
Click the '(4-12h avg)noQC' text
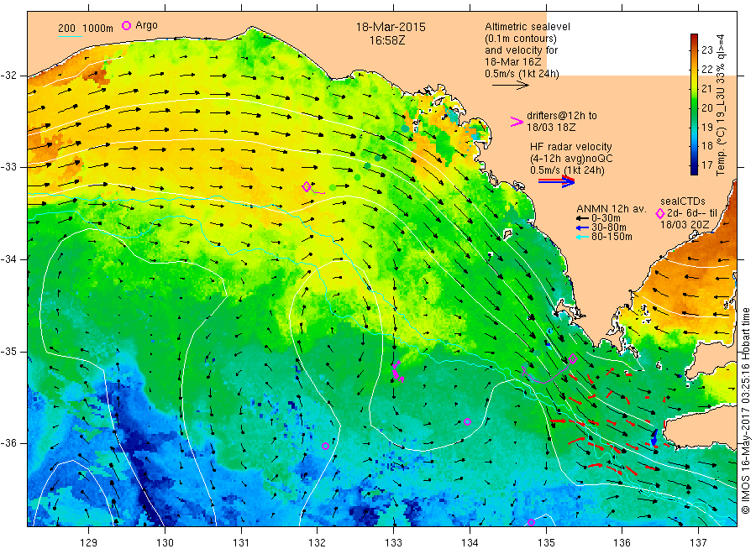coord(571,159)
